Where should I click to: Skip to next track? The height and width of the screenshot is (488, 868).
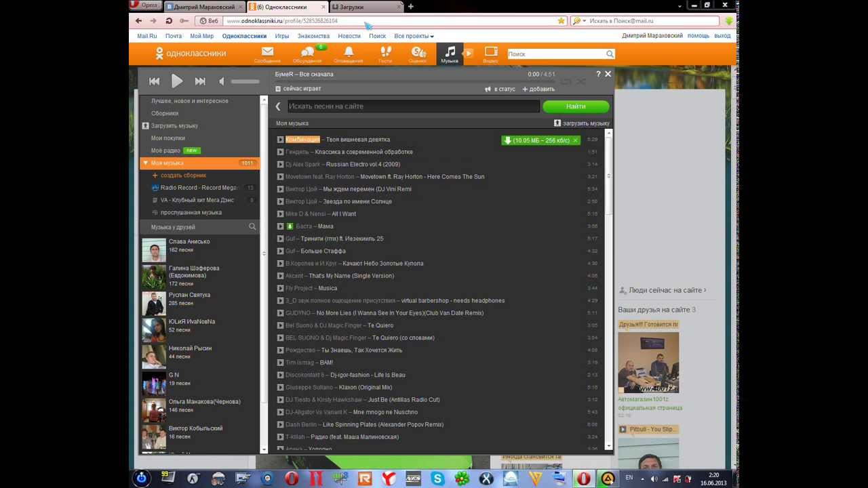pos(200,81)
